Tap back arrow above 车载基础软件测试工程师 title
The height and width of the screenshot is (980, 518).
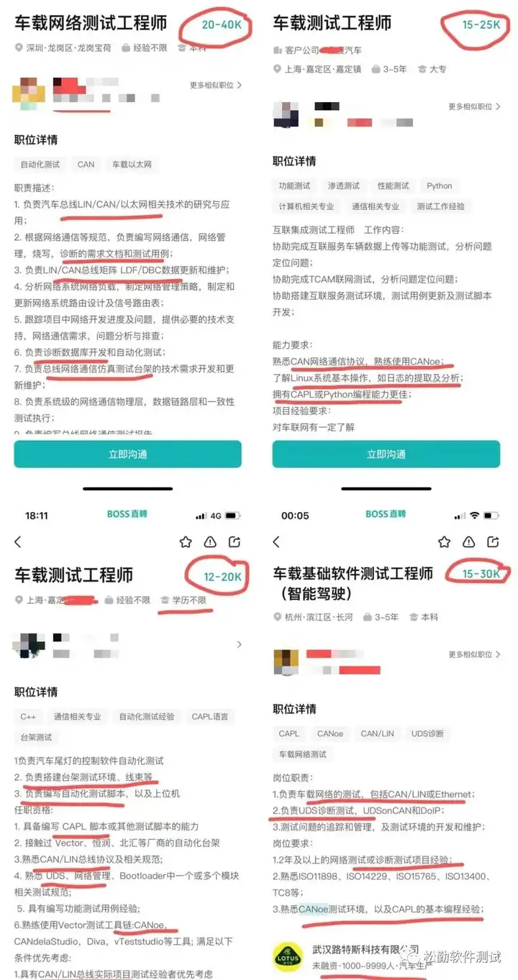pos(276,541)
